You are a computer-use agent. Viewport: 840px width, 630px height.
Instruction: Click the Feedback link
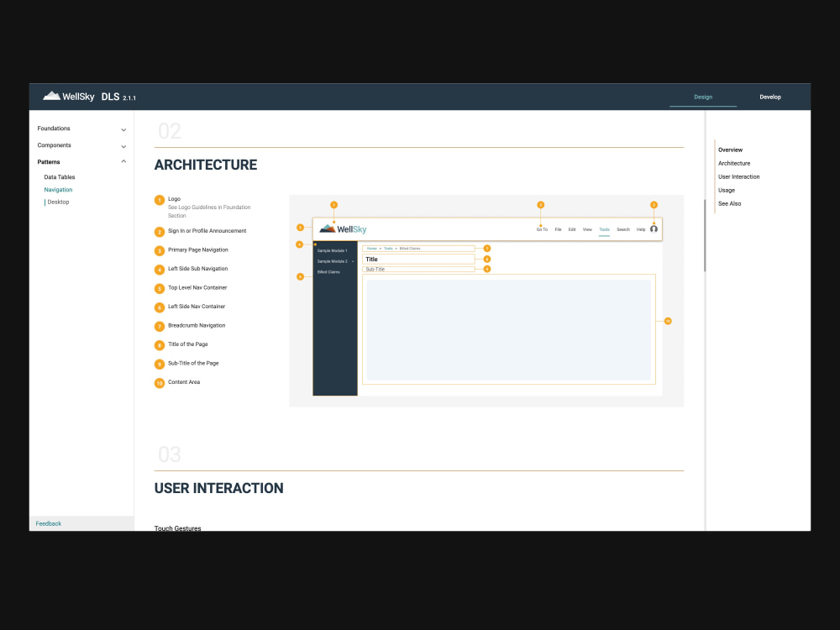click(49, 523)
